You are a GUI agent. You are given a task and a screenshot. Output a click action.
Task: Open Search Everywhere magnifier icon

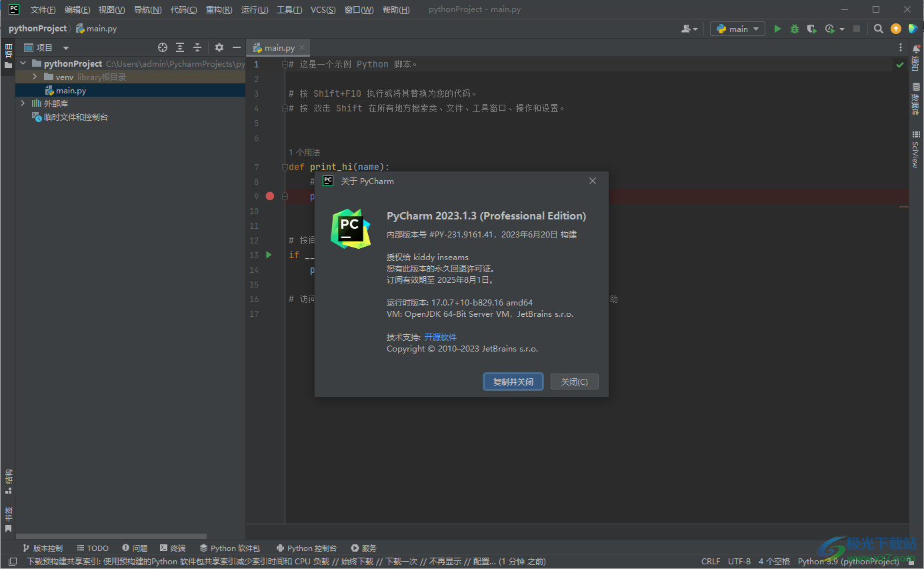(x=879, y=29)
